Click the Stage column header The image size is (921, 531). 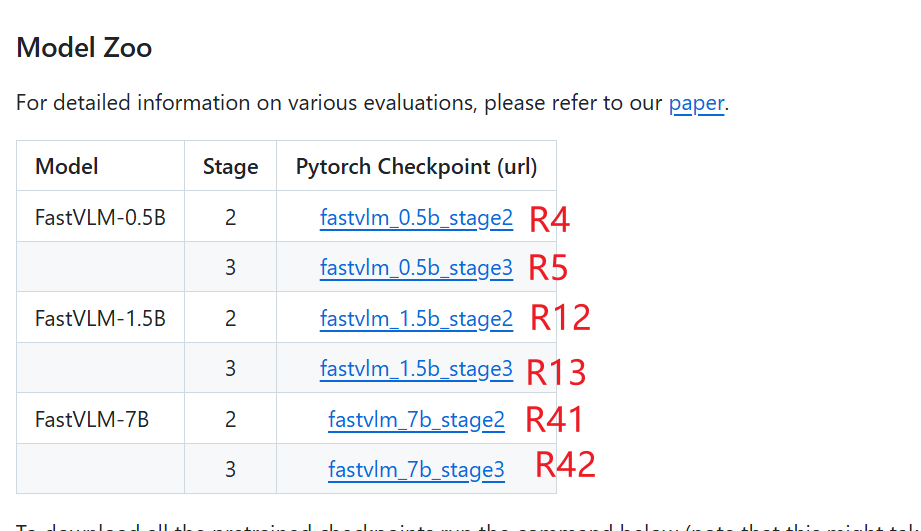(230, 166)
